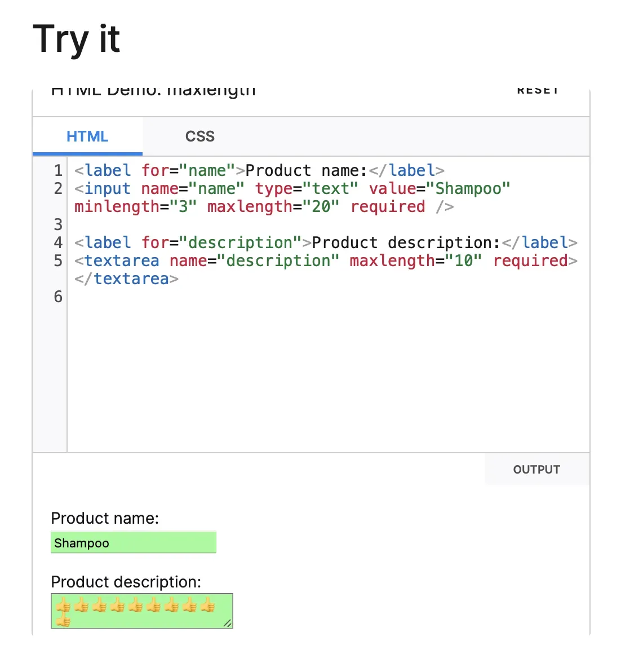Click for="description" in the label tag
Viewport: 621px width, 672px height.
point(221,242)
